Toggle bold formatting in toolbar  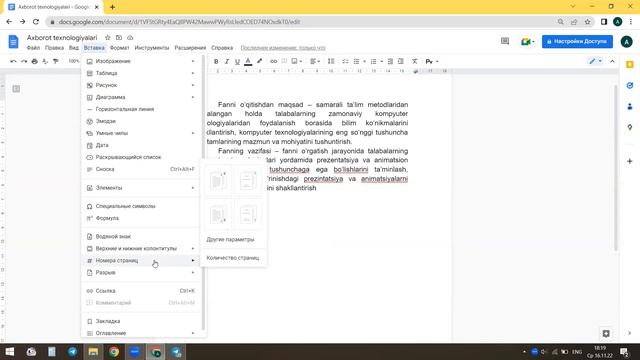216,61
